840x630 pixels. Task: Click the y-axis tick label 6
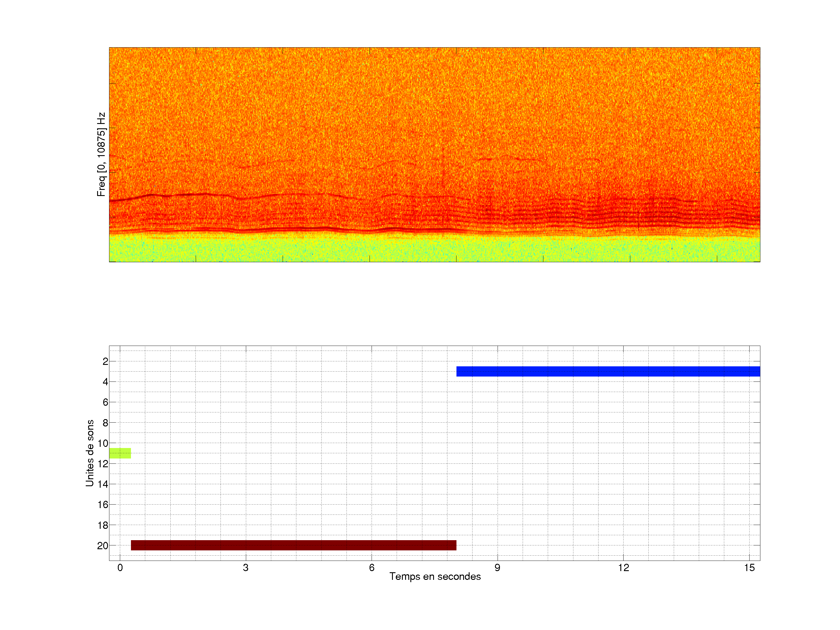(105, 402)
